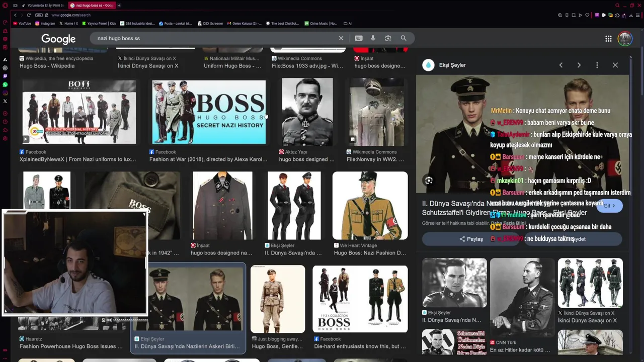
Task: Click the heart bookmark icon in toolbar
Action: 587,15
